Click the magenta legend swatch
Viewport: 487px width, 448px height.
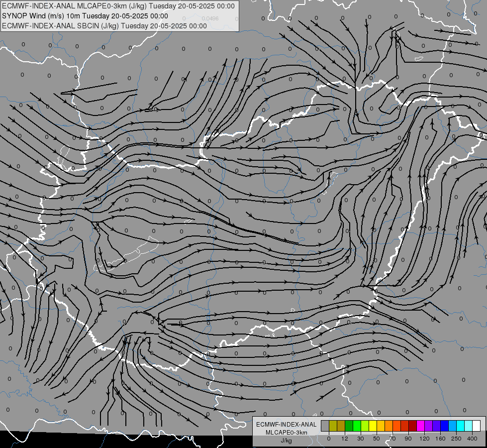pos(420,426)
